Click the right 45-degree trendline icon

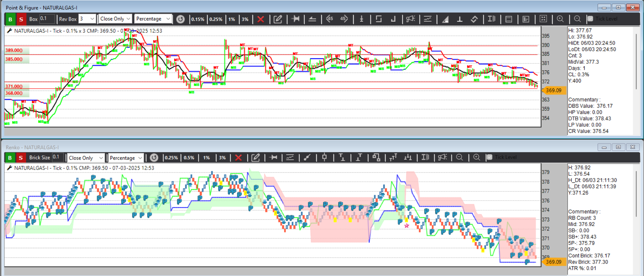pos(344,19)
